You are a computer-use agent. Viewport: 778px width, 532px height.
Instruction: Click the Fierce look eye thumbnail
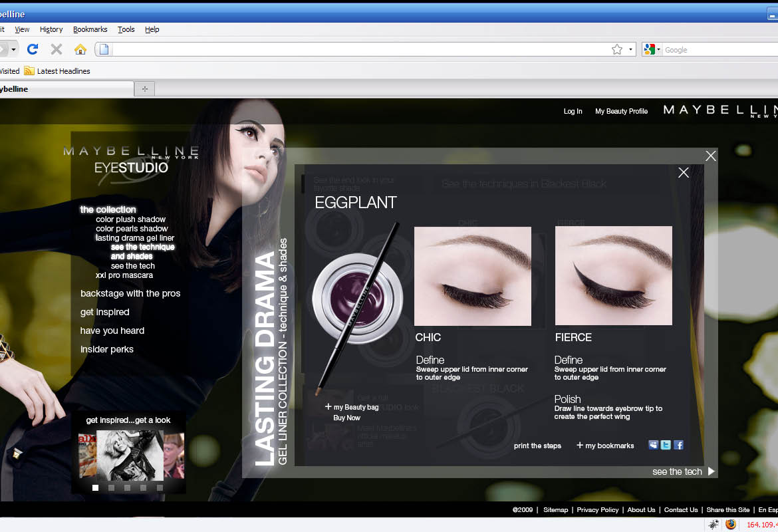[x=613, y=275]
